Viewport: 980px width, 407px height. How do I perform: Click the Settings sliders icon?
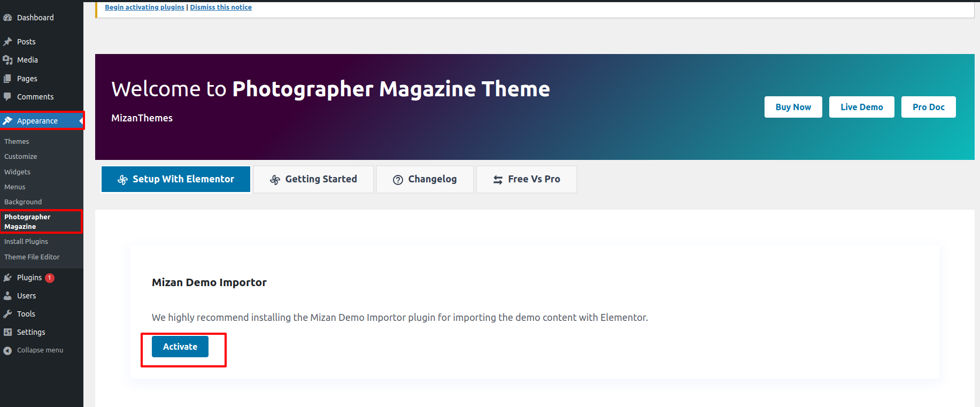coord(7,332)
